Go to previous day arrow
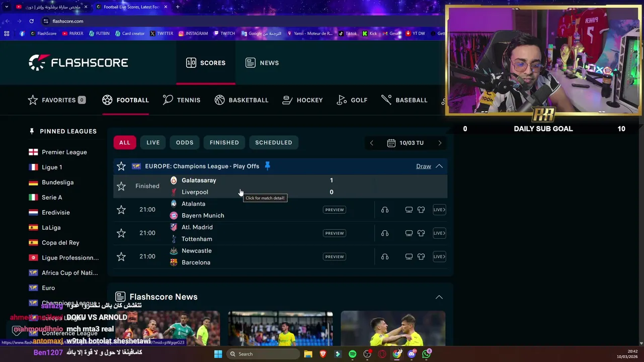This screenshot has width=644, height=362. click(x=372, y=143)
